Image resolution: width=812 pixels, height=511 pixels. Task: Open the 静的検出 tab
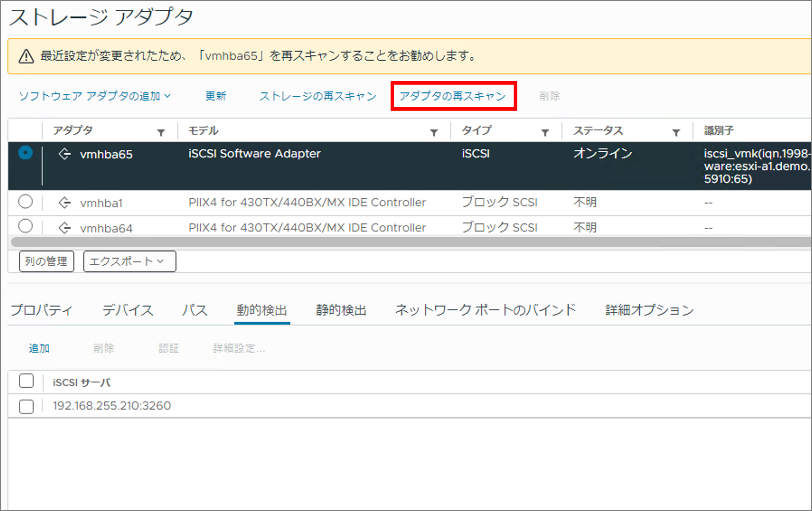(x=341, y=310)
